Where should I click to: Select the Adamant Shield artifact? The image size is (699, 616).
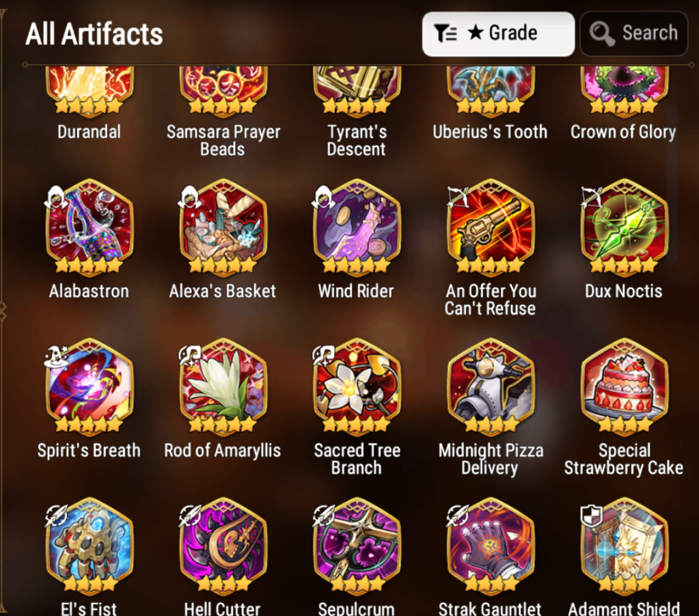(624, 544)
